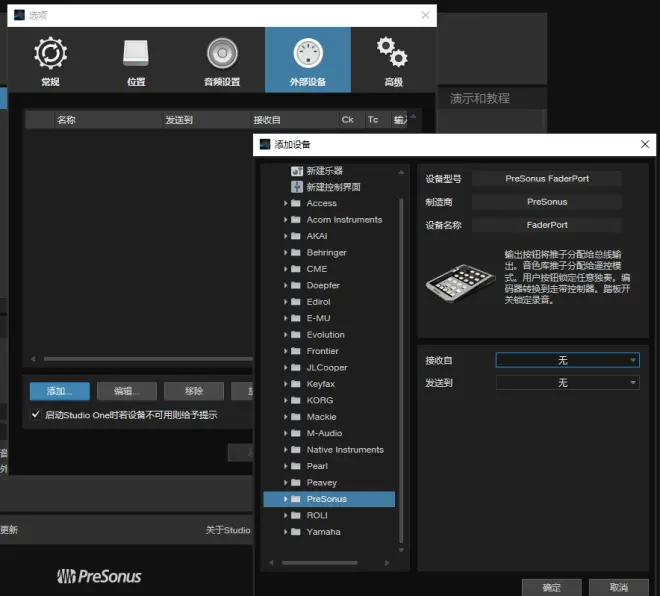Click the 设备型号 field PreSonus FaderPort
This screenshot has height=596, width=660.
547,178
